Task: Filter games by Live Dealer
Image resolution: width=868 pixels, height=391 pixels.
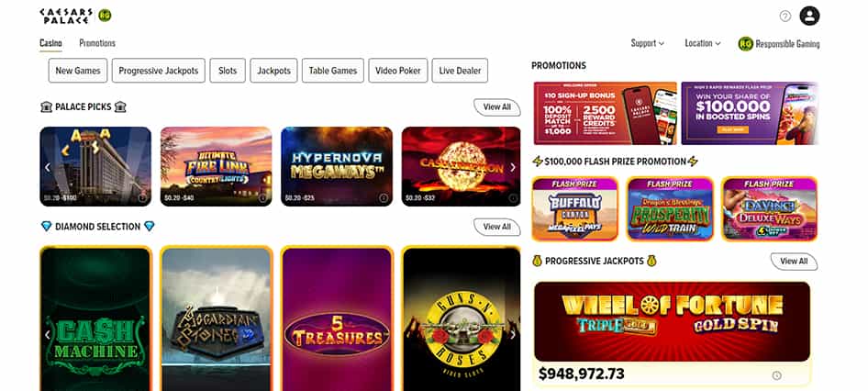Action: 460,71
